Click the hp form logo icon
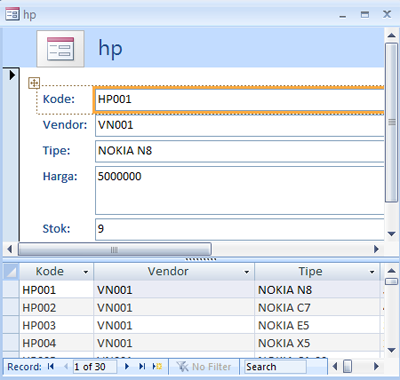400x380 pixels. [60, 49]
